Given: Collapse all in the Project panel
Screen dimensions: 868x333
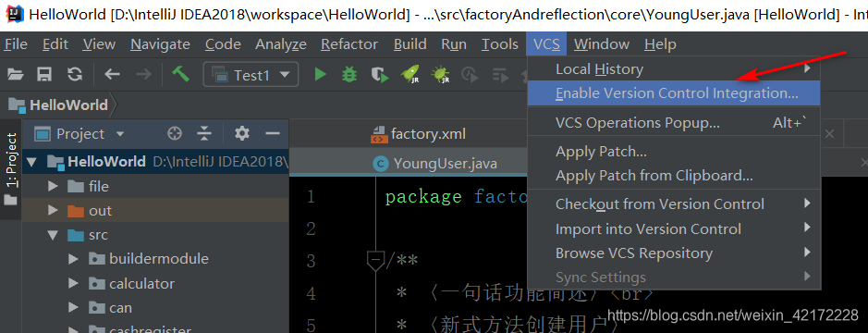Looking at the screenshot, I should [204, 133].
